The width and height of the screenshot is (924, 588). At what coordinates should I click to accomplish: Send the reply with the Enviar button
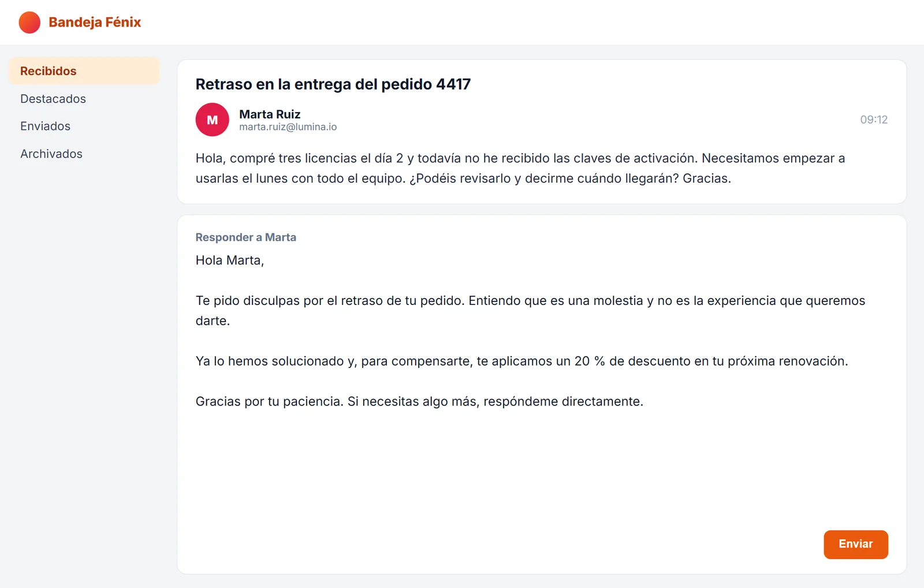click(x=856, y=545)
